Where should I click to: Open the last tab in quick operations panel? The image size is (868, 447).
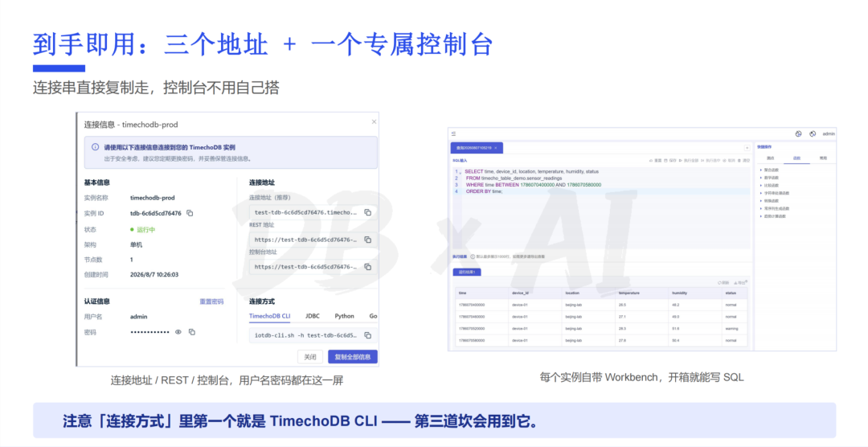pyautogui.click(x=823, y=158)
